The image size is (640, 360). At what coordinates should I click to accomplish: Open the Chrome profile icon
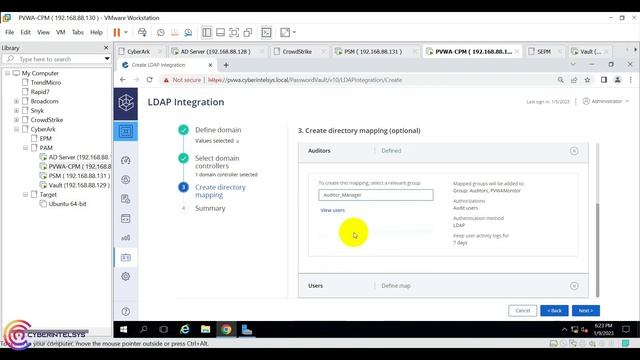click(618, 80)
